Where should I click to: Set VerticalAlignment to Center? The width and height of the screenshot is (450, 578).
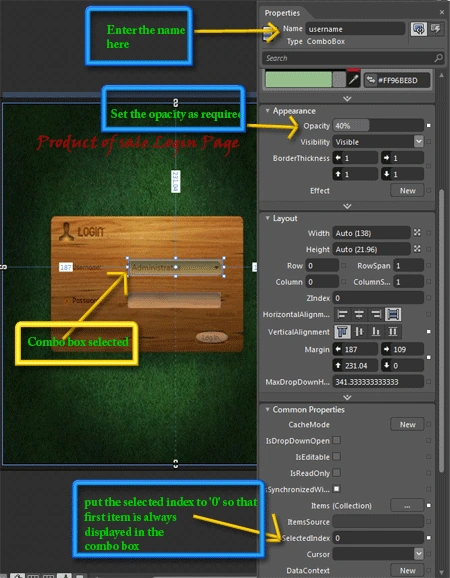[359, 332]
